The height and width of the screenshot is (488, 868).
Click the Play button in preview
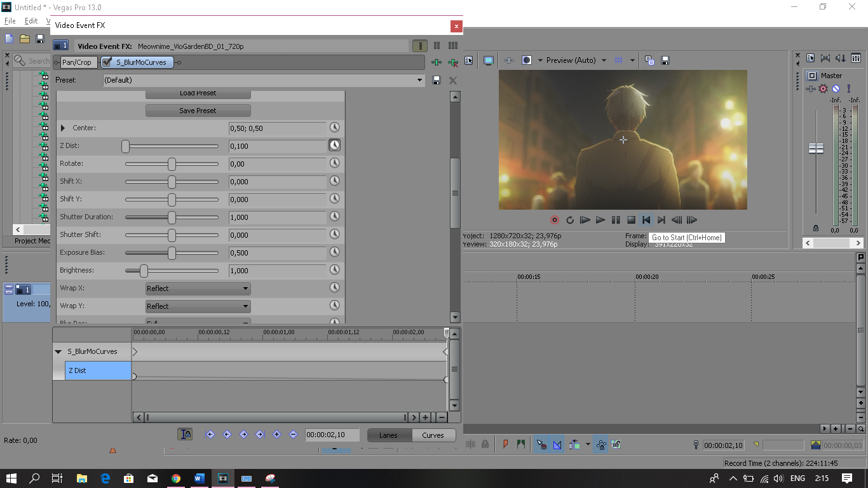point(600,220)
